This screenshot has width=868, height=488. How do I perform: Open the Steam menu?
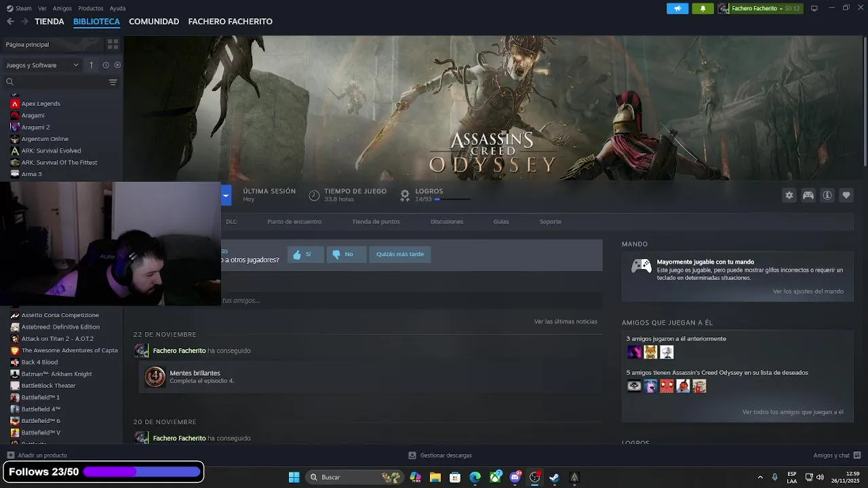pyautogui.click(x=20, y=8)
